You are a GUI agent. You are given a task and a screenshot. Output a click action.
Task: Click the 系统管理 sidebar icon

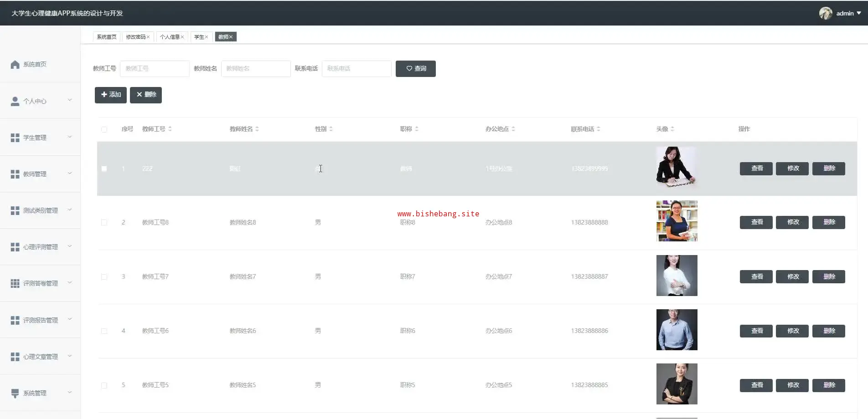[x=15, y=393]
